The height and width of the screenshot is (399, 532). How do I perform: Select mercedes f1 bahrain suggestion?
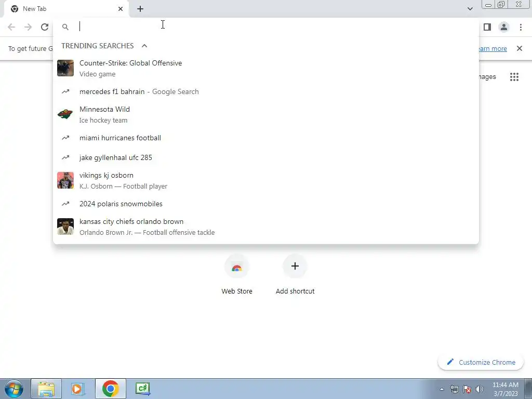coord(266,91)
